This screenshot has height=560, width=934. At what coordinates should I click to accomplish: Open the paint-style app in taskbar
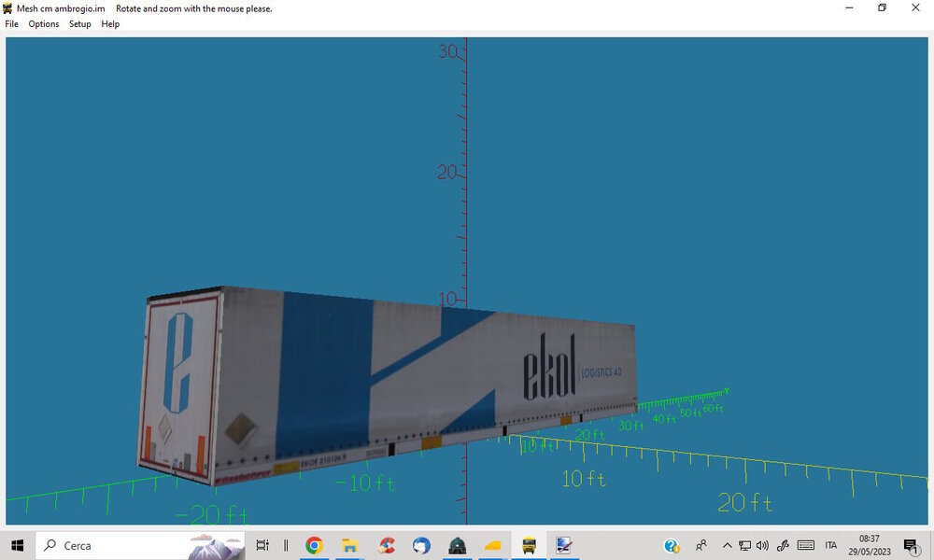(564, 545)
